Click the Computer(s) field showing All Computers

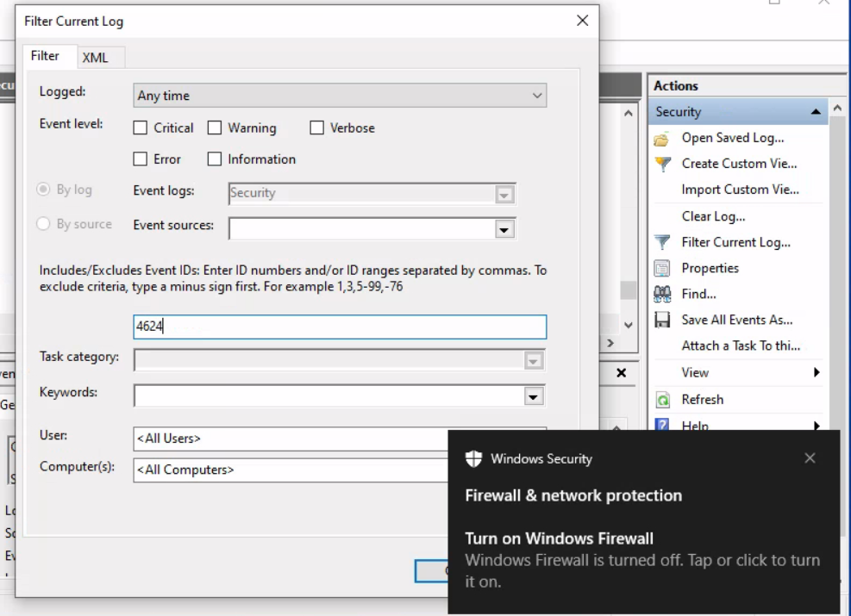291,470
